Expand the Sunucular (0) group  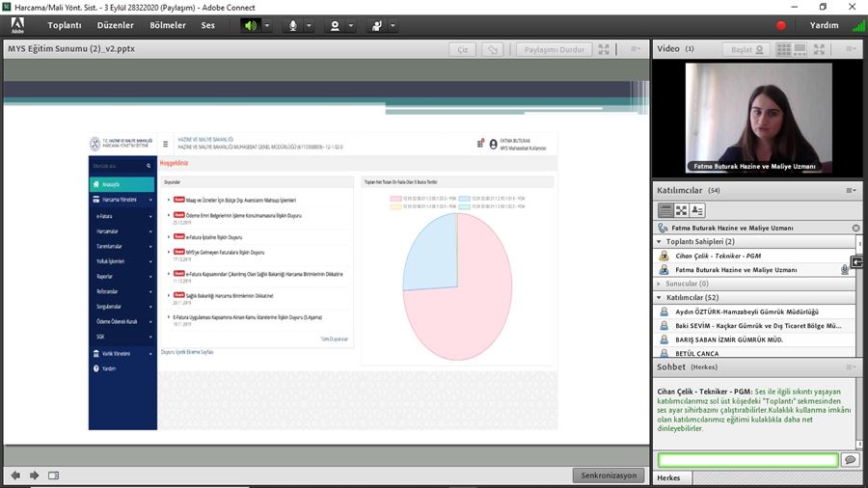point(660,284)
